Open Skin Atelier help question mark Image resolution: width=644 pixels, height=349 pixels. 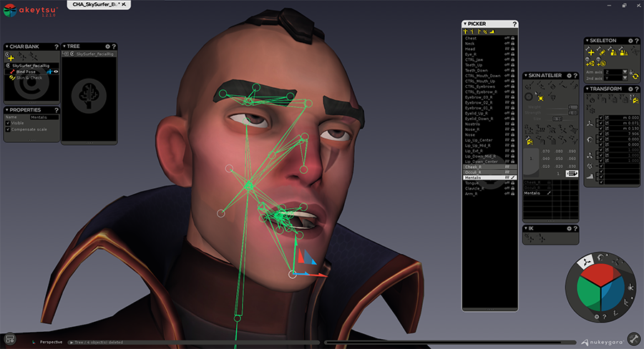coord(575,76)
